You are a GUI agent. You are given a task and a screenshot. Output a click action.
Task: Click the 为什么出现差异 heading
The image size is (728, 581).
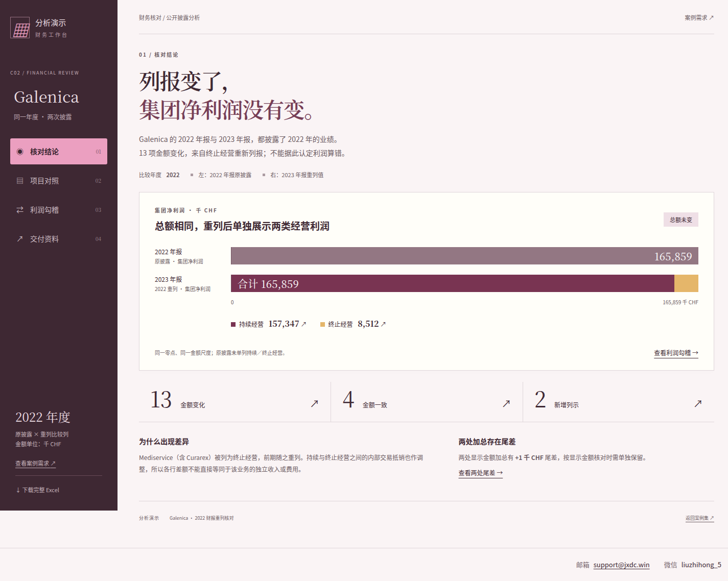click(164, 442)
